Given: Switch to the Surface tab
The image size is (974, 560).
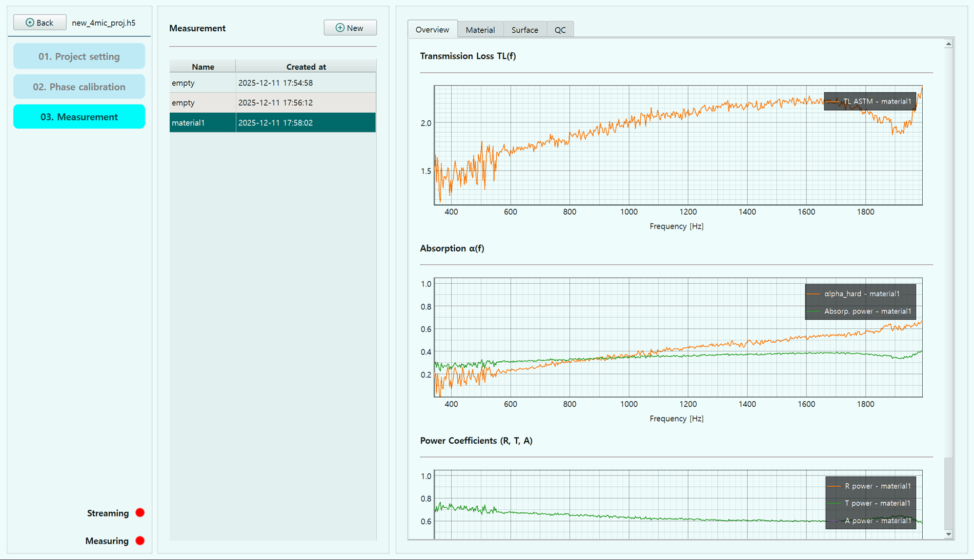Looking at the screenshot, I should (x=525, y=30).
